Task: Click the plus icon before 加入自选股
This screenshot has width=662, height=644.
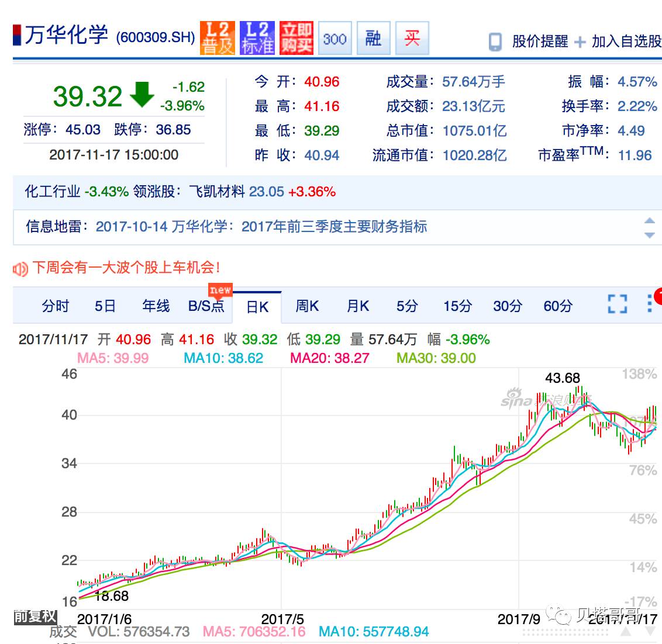Action: coord(580,41)
